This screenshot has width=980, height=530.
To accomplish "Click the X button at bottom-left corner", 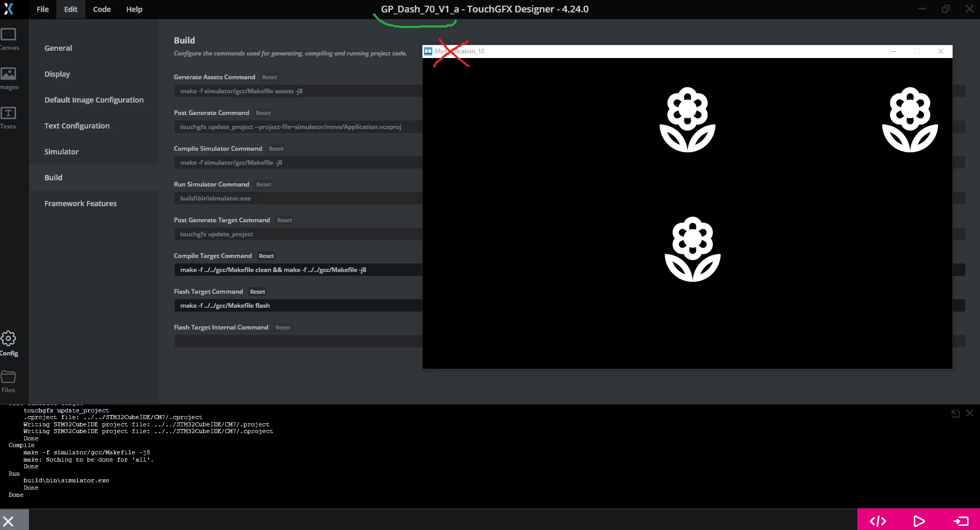I will (8, 521).
